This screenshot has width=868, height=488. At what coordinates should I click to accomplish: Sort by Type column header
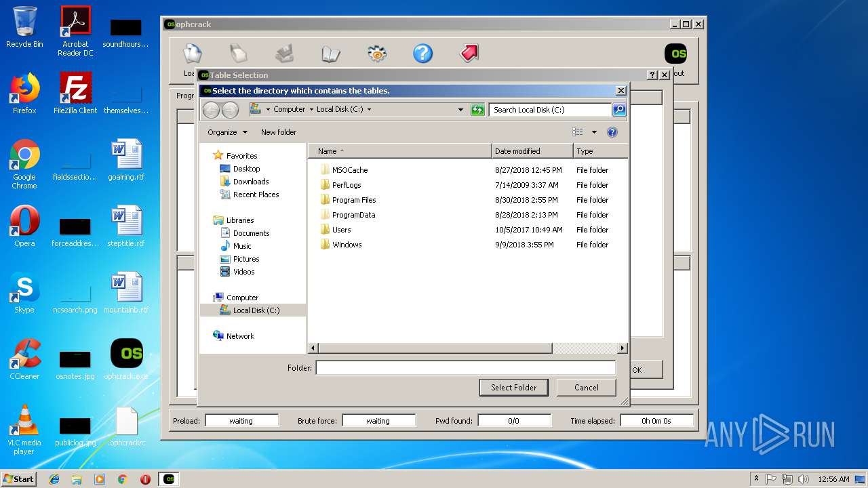coord(601,151)
